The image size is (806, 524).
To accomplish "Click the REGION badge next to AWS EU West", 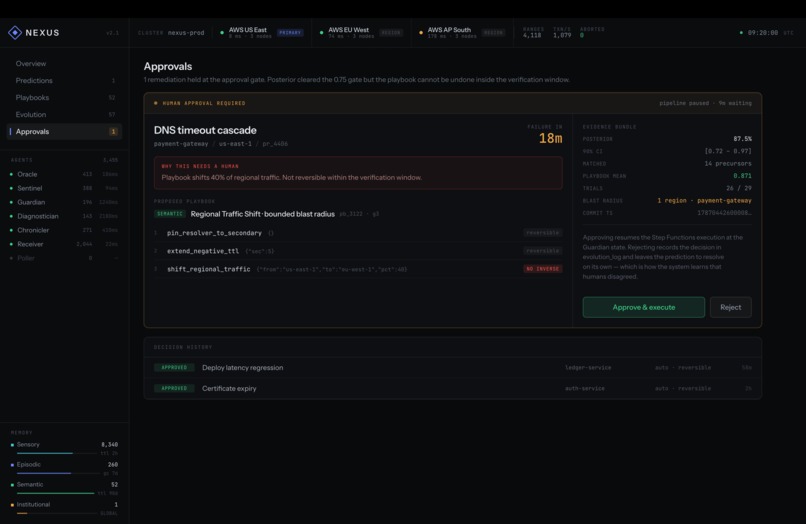I will coord(391,32).
